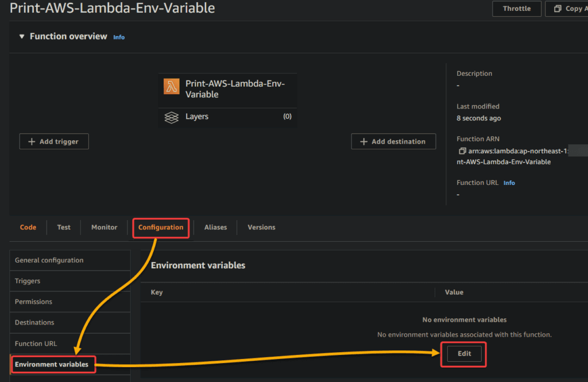
Task: Go to the Versions tab
Action: [261, 227]
